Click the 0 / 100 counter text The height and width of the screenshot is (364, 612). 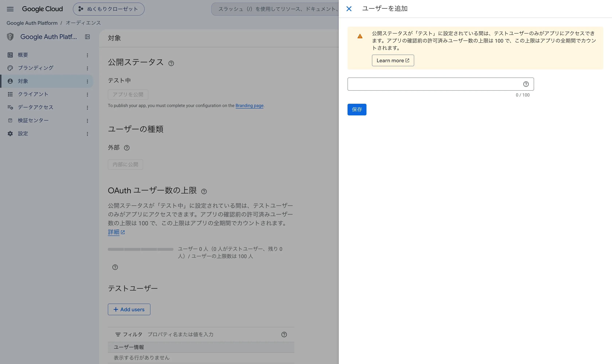tap(523, 95)
